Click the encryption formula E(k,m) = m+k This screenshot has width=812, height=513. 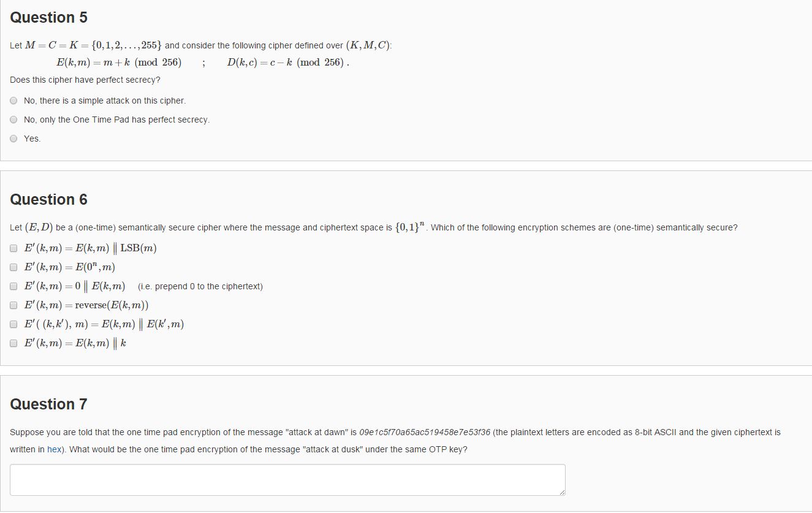click(119, 63)
